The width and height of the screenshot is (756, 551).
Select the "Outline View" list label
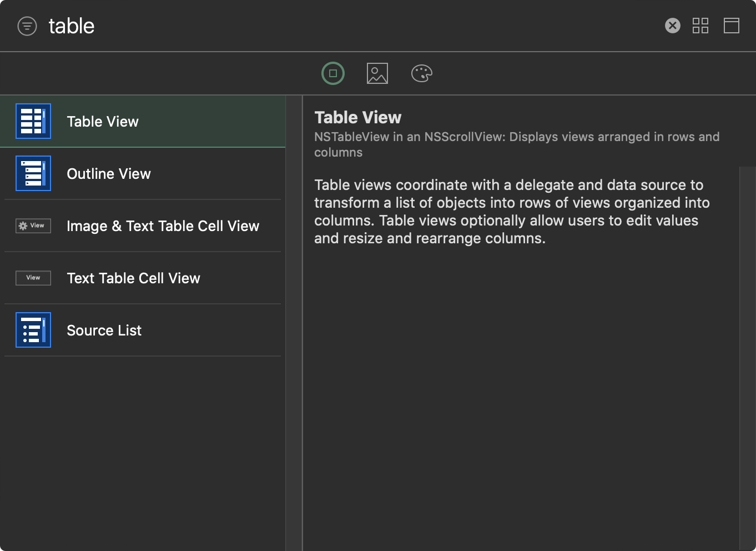pyautogui.click(x=109, y=174)
